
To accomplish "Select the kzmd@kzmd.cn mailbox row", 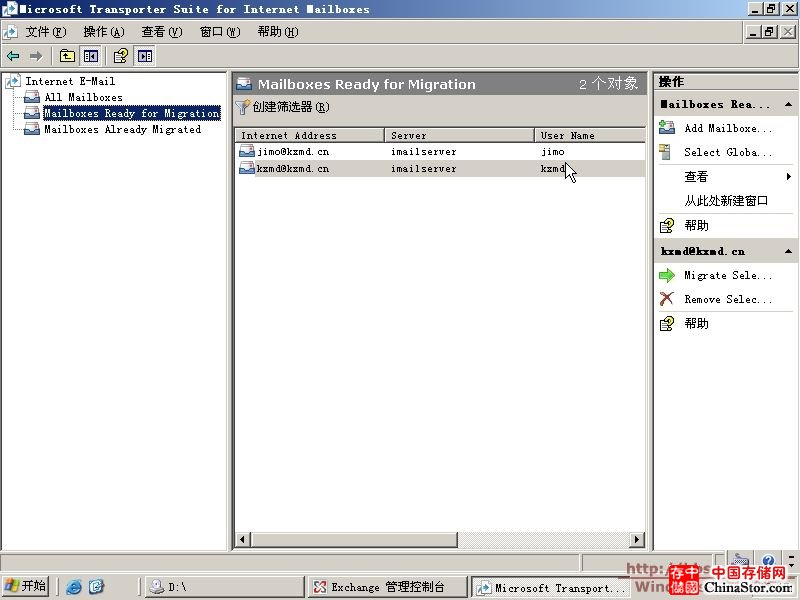I will [x=440, y=168].
